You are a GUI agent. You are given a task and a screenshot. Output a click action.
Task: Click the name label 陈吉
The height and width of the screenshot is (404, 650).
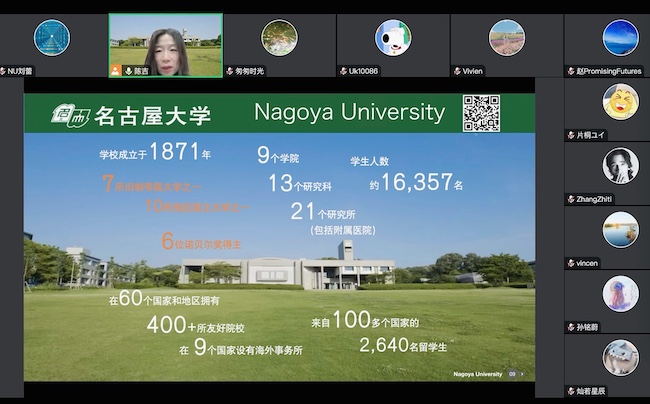pyautogui.click(x=141, y=71)
